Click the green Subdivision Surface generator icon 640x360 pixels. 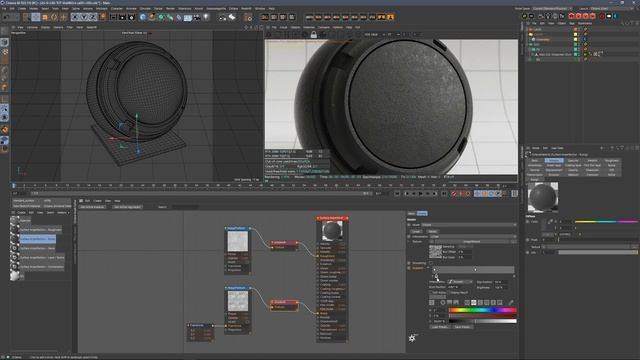[x=161, y=17]
